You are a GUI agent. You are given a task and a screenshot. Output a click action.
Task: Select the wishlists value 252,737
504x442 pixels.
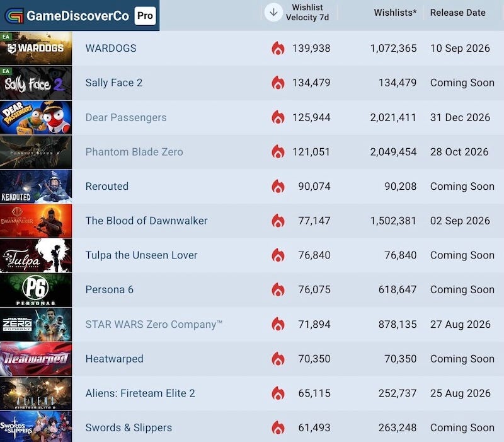398,393
